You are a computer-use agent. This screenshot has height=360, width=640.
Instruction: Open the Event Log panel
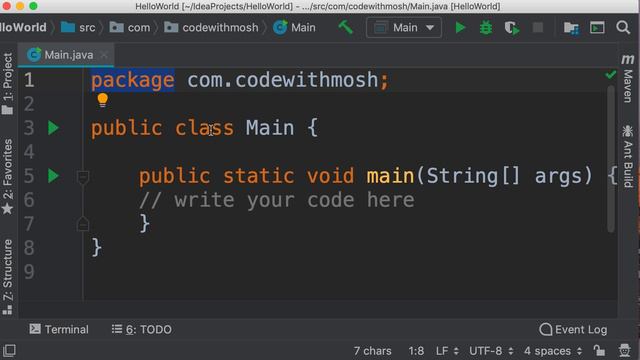pyautogui.click(x=573, y=329)
